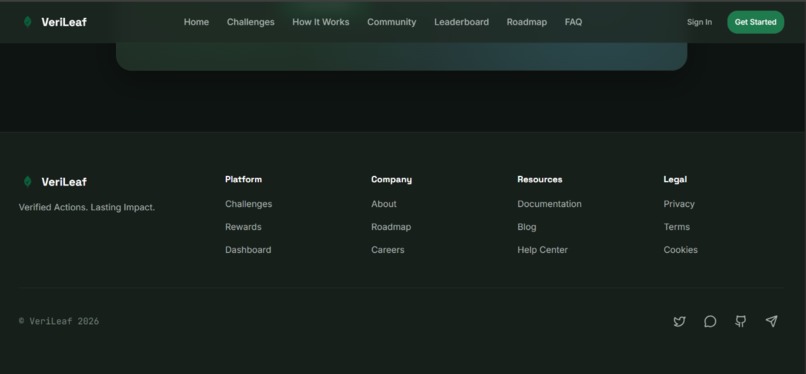The height and width of the screenshot is (374, 806).
Task: Open Careers link in footer
Action: click(x=388, y=250)
